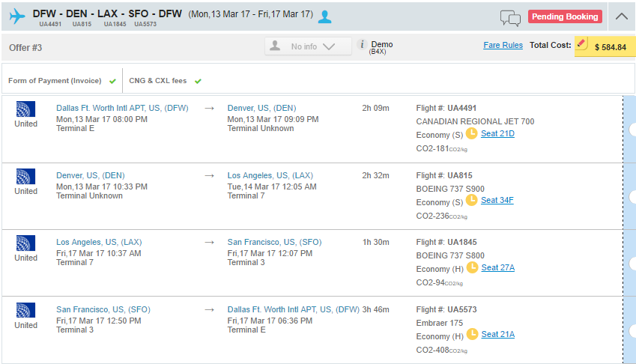
Task: Click the blue traveler person icon
Action: click(x=324, y=16)
